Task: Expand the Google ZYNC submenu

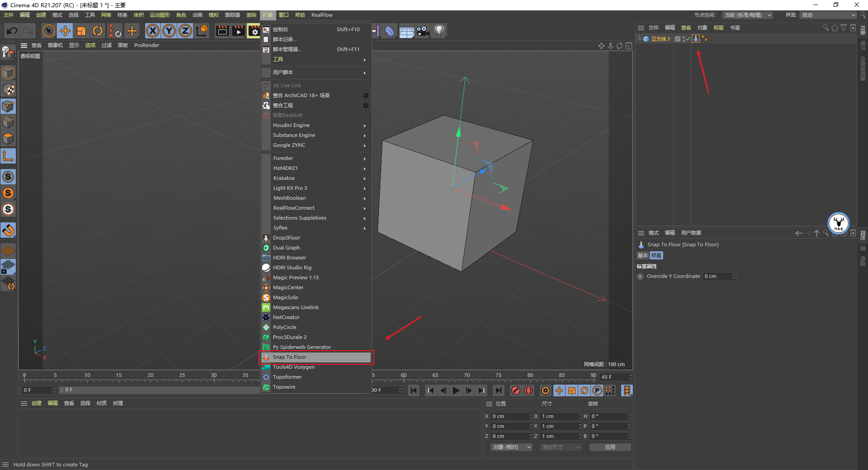Action: point(316,145)
